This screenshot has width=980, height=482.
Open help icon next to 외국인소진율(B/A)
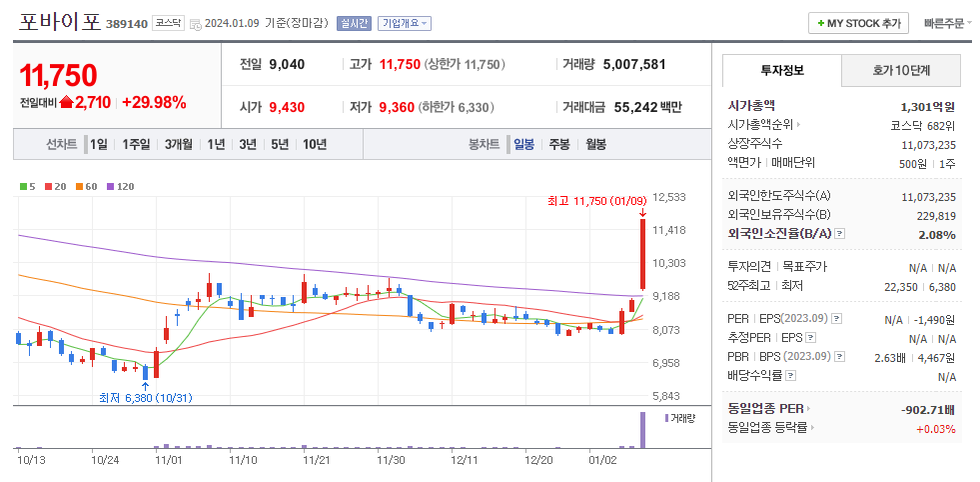tap(839, 233)
